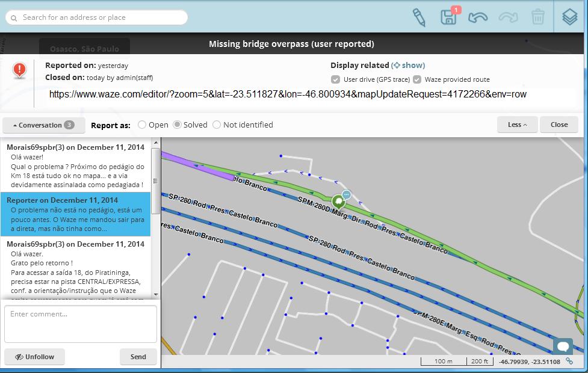Mark report as Solved

click(x=177, y=125)
